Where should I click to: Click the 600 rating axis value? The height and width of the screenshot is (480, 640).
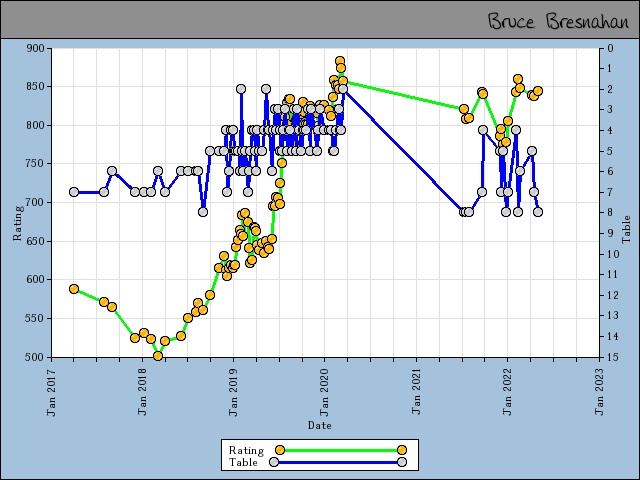tap(35, 280)
